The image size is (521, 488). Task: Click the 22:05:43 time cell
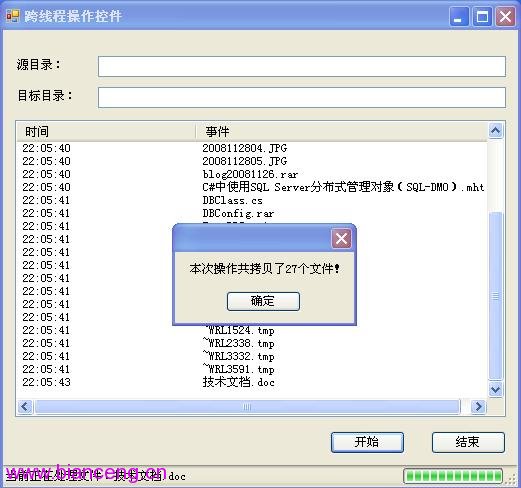[46, 382]
